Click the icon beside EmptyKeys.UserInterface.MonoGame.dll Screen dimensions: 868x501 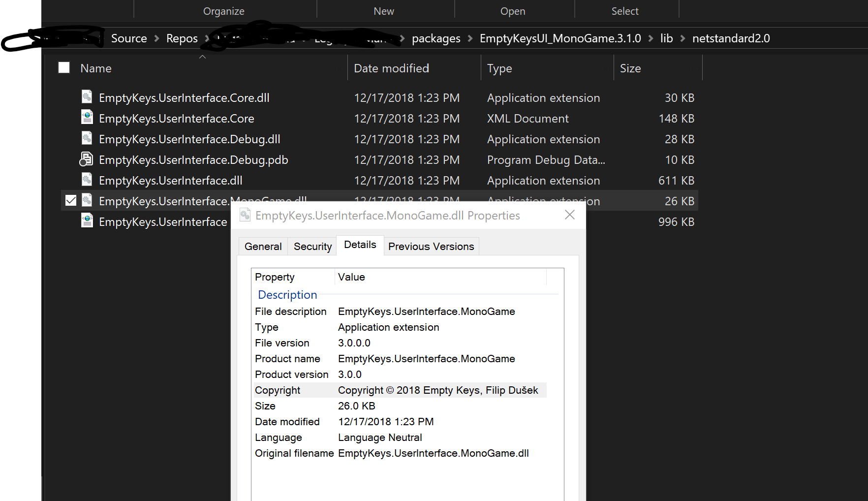coord(87,200)
